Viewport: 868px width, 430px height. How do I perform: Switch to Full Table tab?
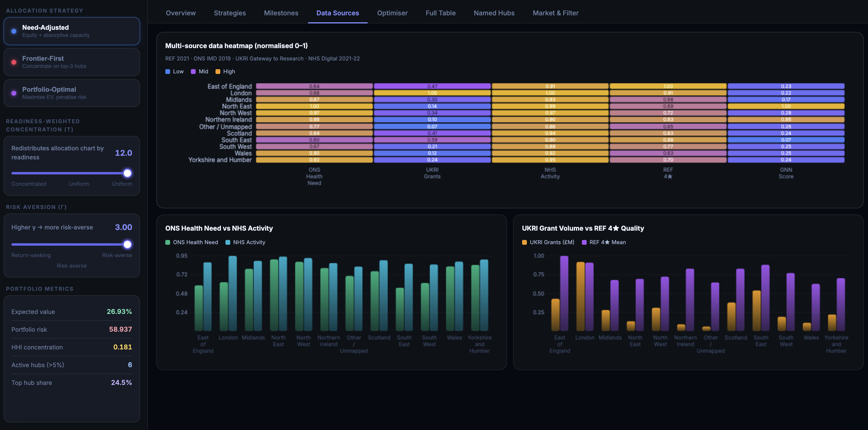[440, 13]
